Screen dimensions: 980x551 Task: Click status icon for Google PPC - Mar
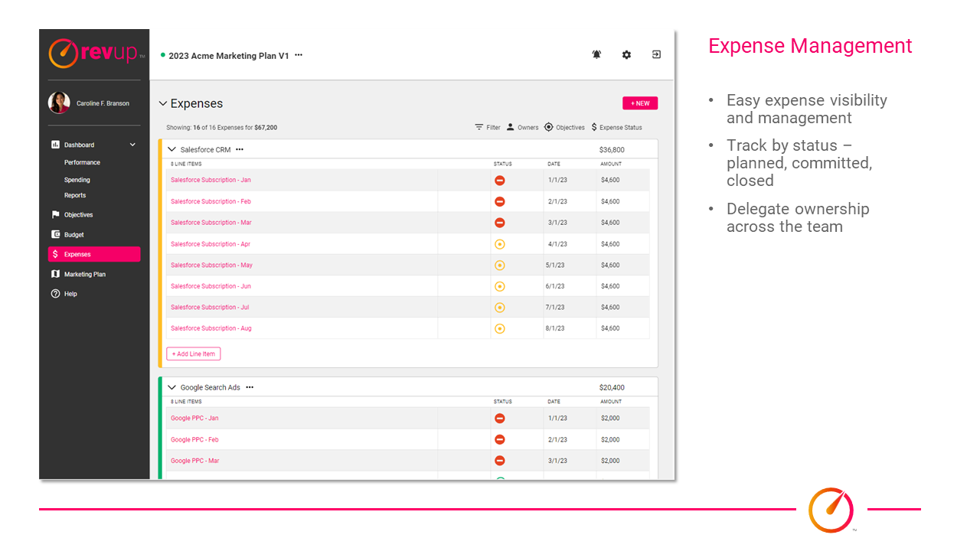point(500,461)
